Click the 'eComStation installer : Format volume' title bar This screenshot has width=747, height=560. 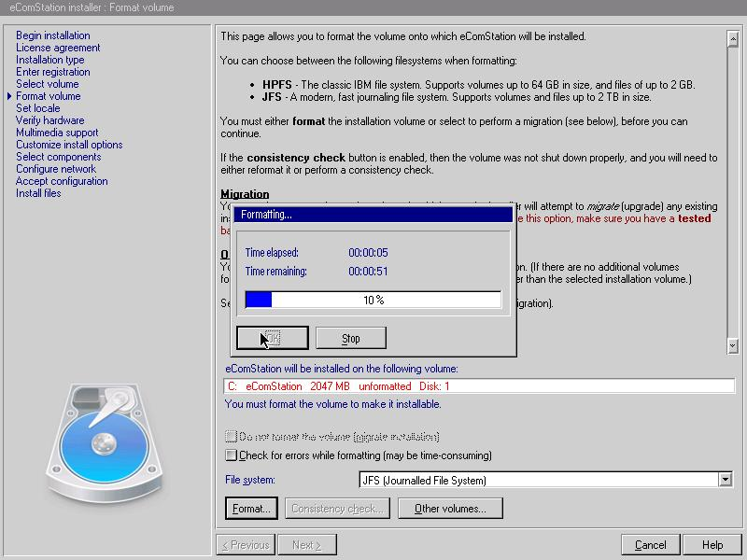pyautogui.click(x=373, y=7)
